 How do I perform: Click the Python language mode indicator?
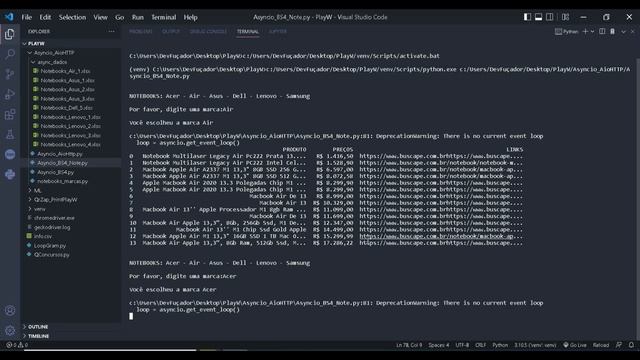500,345
